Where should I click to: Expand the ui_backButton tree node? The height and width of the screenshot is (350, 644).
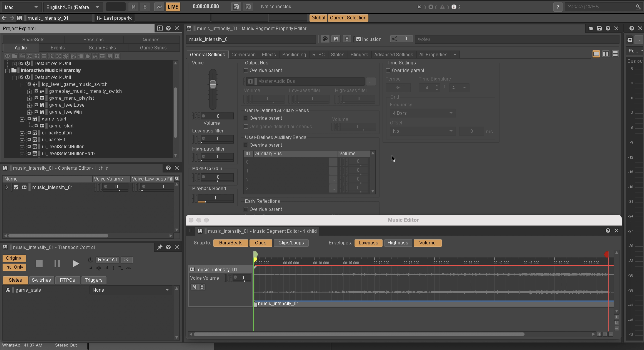(x=22, y=133)
